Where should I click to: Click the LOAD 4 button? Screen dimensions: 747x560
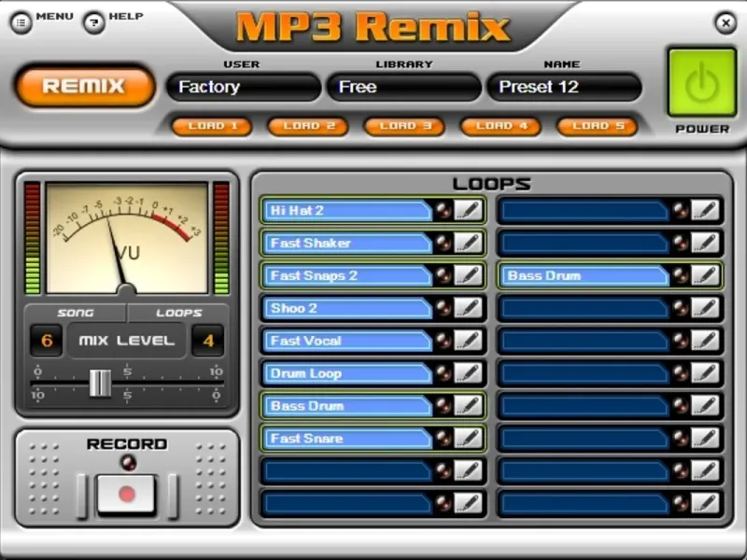pyautogui.click(x=500, y=126)
